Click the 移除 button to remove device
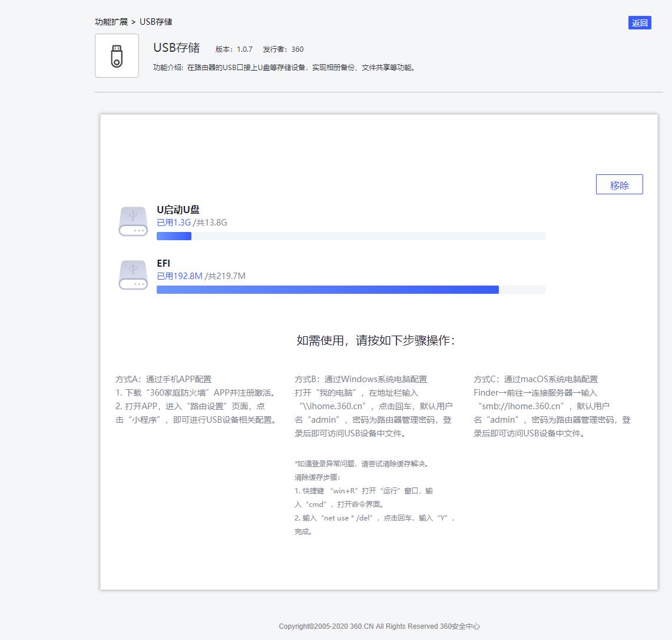 [620, 184]
